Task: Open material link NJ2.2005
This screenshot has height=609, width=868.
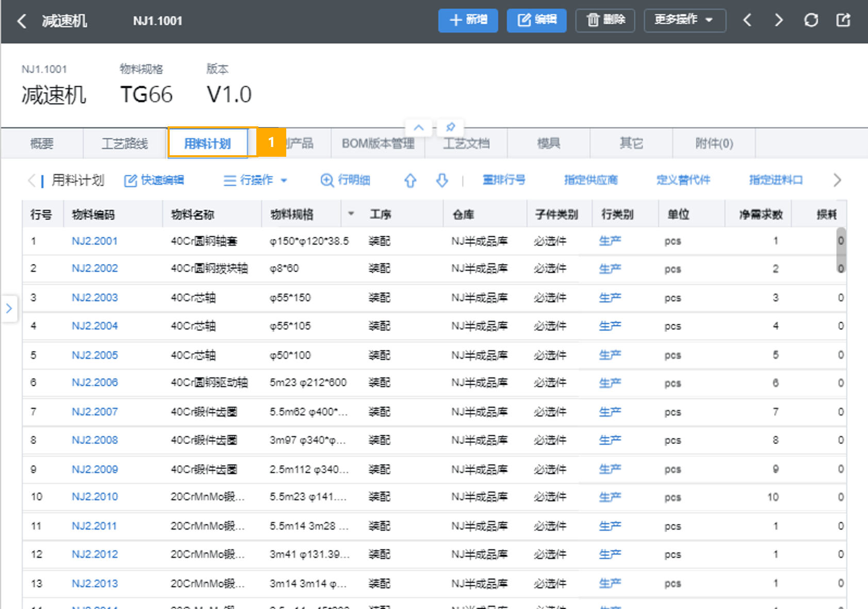Action: [95, 355]
